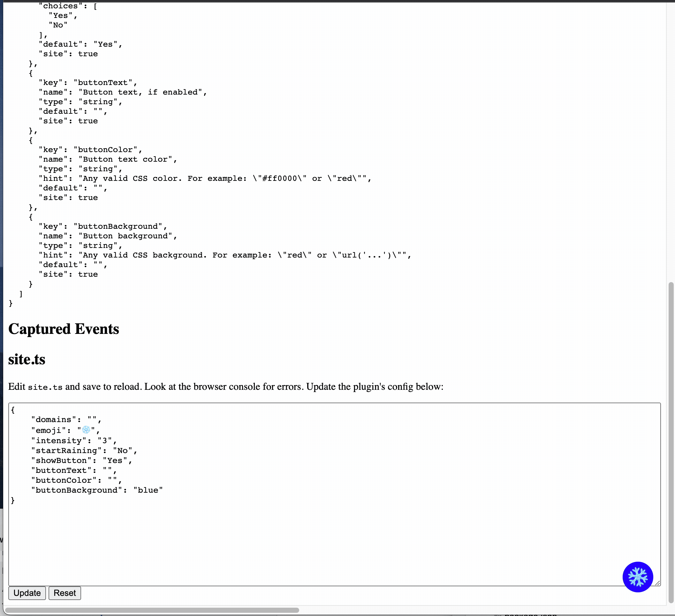Click the "default": "Yes" JSON line
The width and height of the screenshot is (675, 616).
81,44
